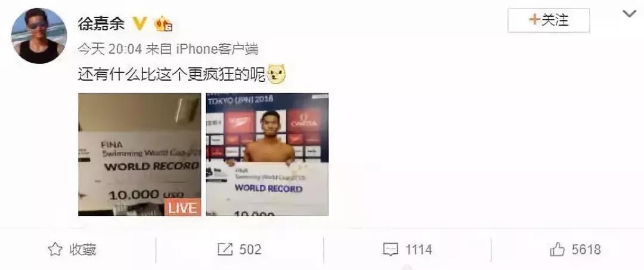Click the yellow verified V badge
Viewport: 644px width, 270px height.
140,24
